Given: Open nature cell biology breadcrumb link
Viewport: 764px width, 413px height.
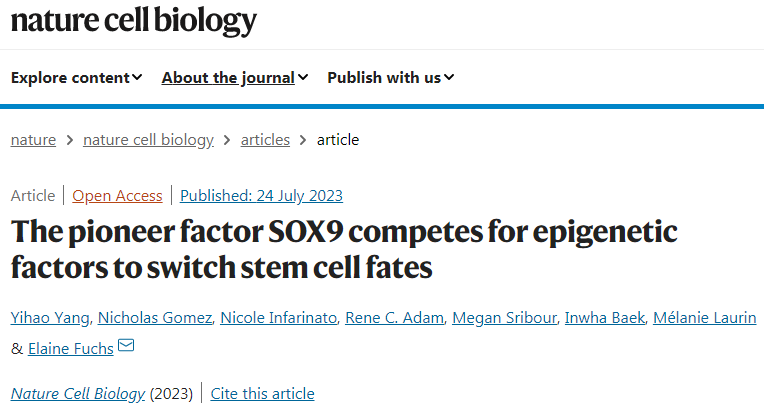Looking at the screenshot, I should (x=148, y=139).
